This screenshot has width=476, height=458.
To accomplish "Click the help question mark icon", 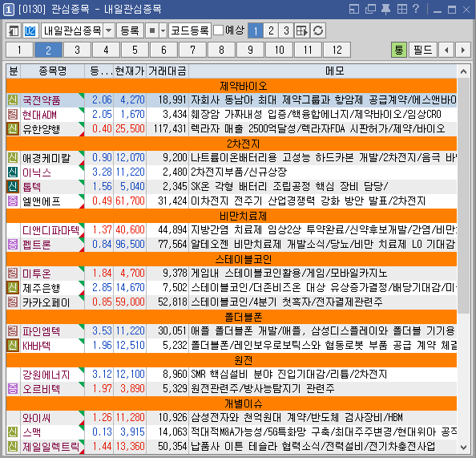I will (x=416, y=9).
